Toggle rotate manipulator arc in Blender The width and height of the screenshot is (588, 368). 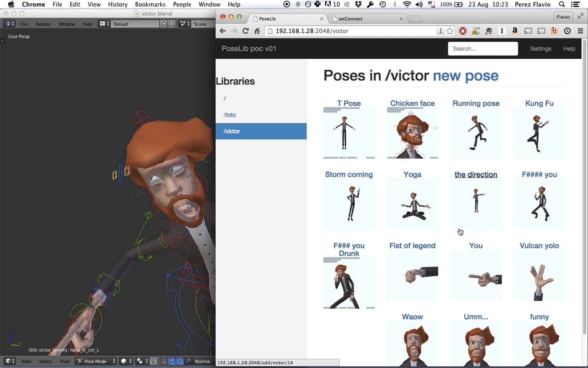[180, 361]
